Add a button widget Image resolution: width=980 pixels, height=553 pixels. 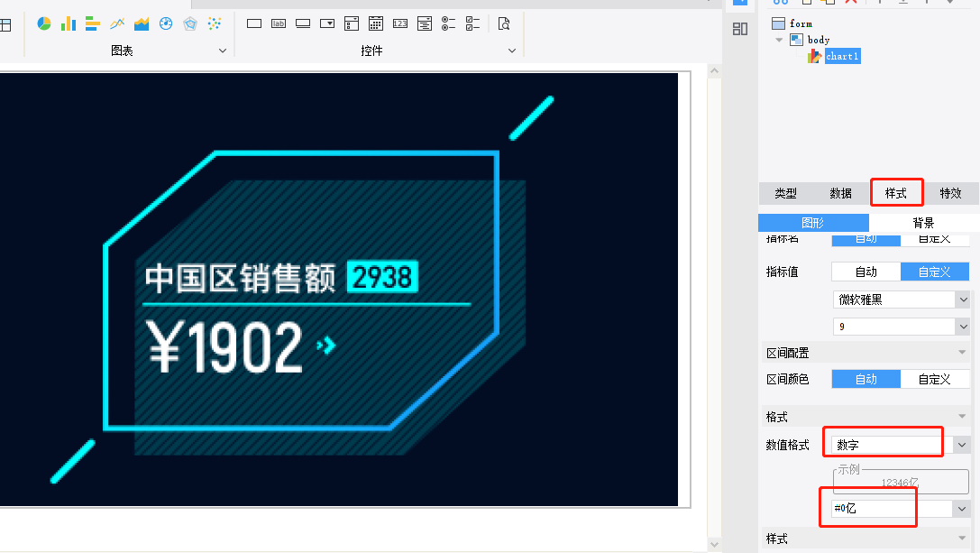tap(303, 23)
